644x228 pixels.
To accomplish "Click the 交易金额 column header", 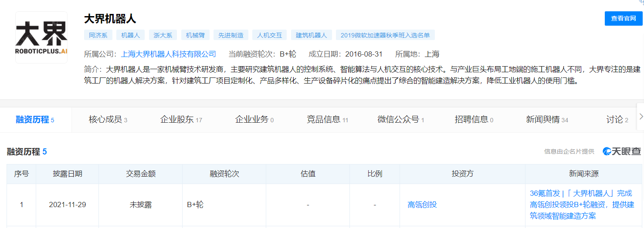I will [x=140, y=174].
